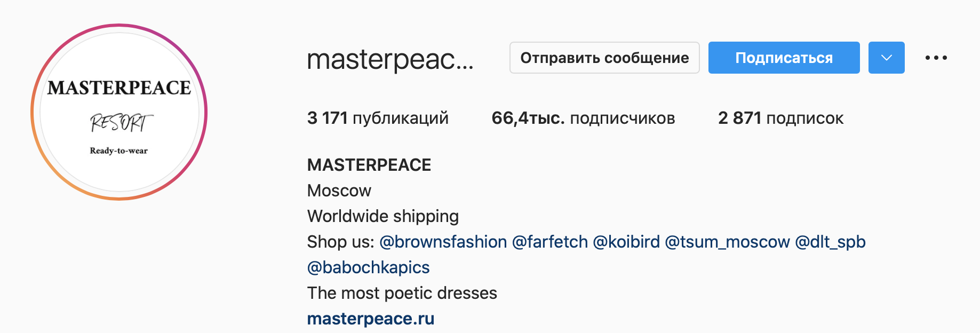
Task: View the 66,4тыс. подписчиков followers list
Action: 583,118
